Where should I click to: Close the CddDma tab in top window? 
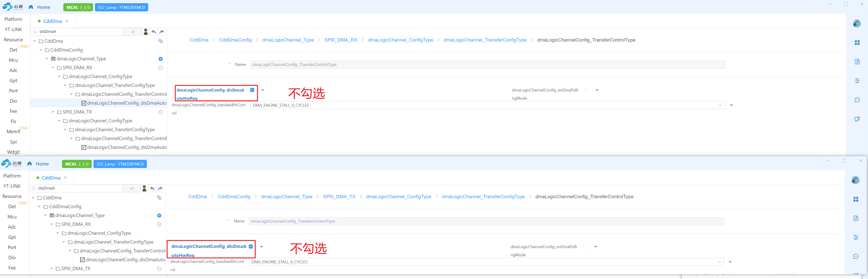click(67, 21)
